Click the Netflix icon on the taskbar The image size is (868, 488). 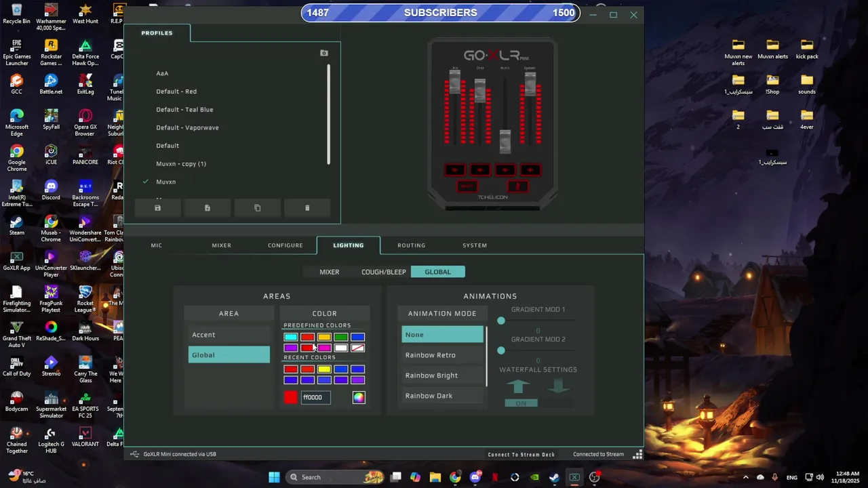click(x=495, y=477)
